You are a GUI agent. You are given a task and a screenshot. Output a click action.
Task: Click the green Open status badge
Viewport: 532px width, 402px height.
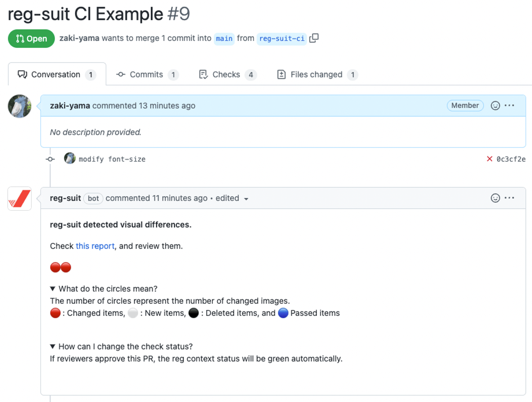[x=31, y=38]
